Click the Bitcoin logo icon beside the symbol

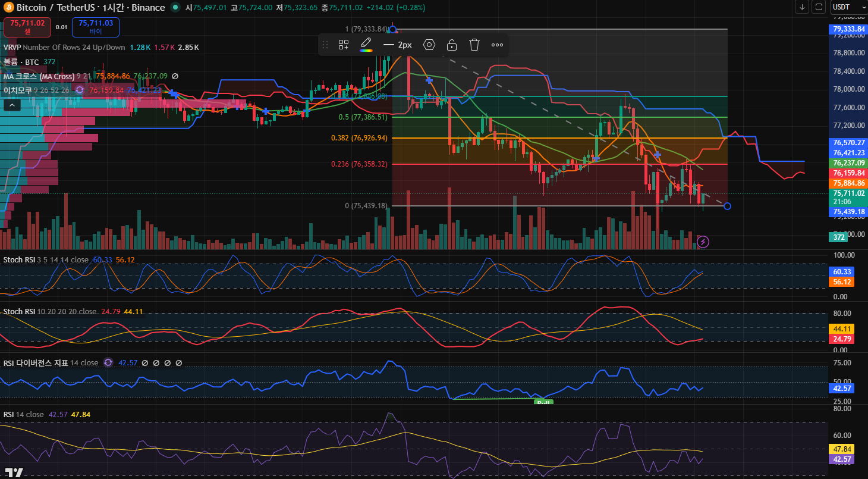(x=9, y=8)
